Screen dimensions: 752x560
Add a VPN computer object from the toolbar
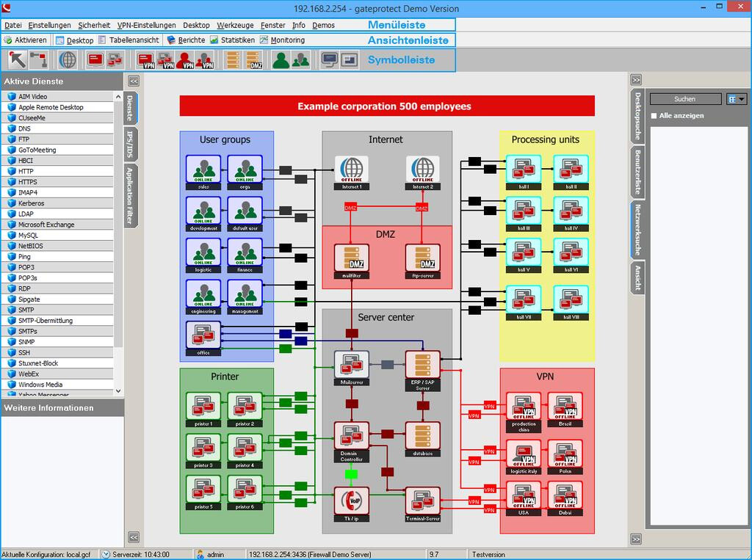pyautogui.click(x=146, y=60)
